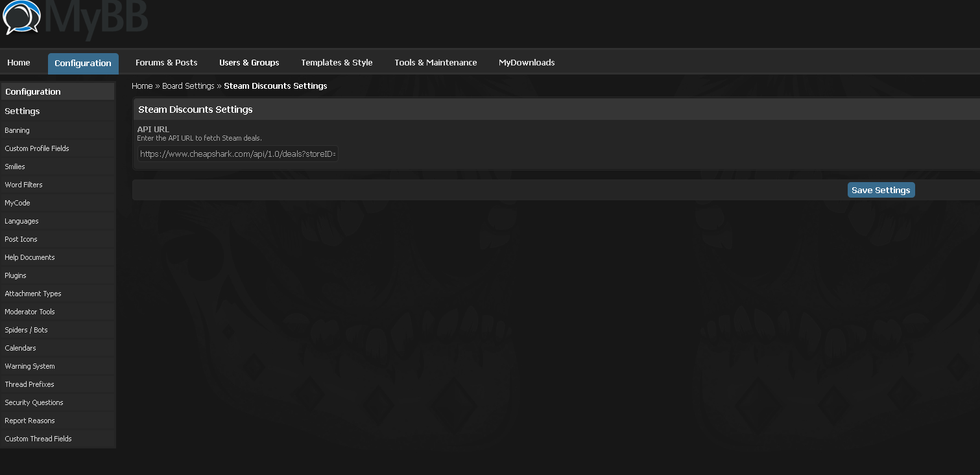Click the API URL input field
The width and height of the screenshot is (980, 475).
click(237, 154)
